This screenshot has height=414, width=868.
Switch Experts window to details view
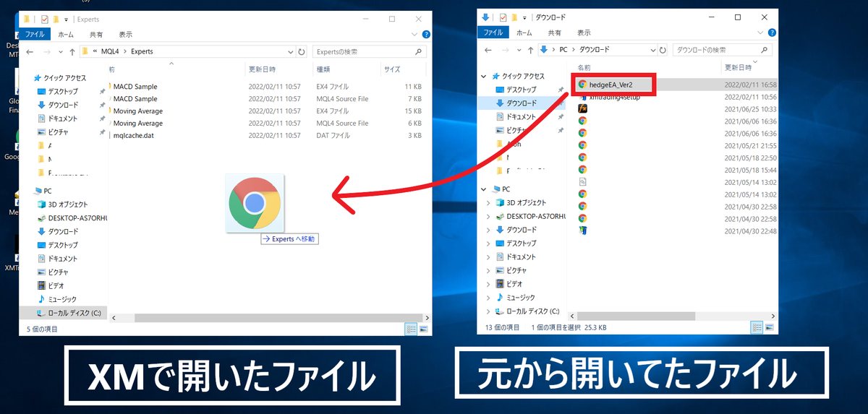pyautogui.click(x=410, y=329)
